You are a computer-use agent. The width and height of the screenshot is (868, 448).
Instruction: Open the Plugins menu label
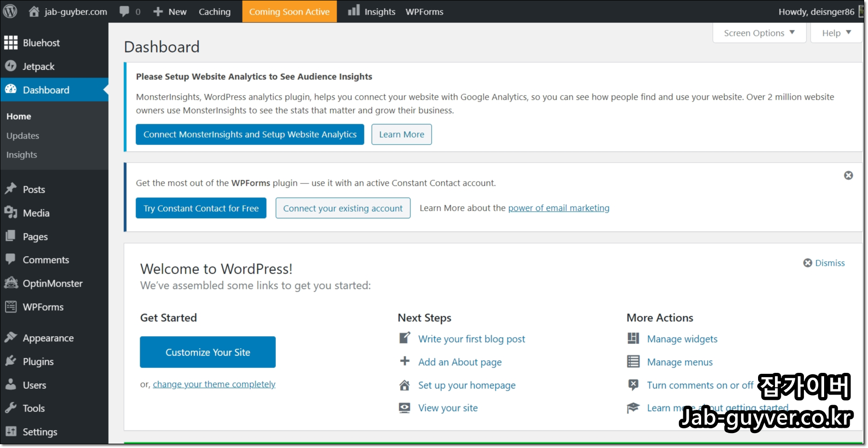(38, 361)
